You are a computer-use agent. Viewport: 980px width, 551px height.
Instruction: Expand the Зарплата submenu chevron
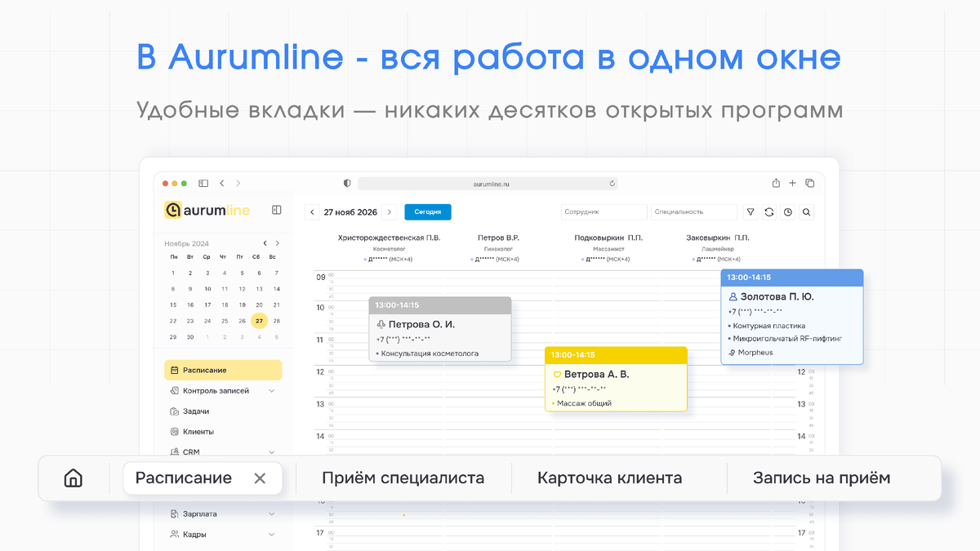pos(272,514)
